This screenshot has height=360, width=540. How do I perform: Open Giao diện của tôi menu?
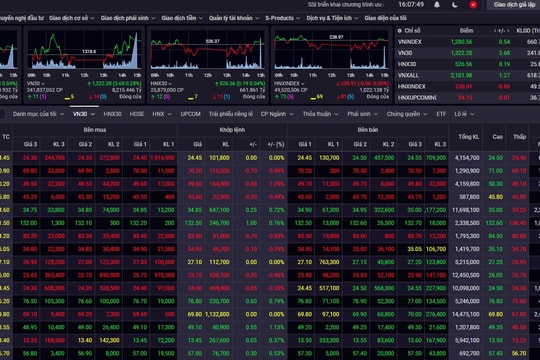point(385,18)
